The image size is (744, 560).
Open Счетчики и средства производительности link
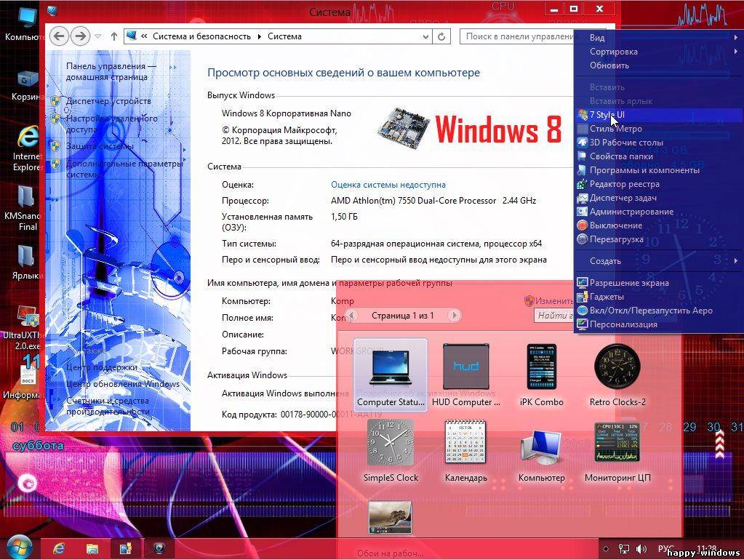click(108, 407)
